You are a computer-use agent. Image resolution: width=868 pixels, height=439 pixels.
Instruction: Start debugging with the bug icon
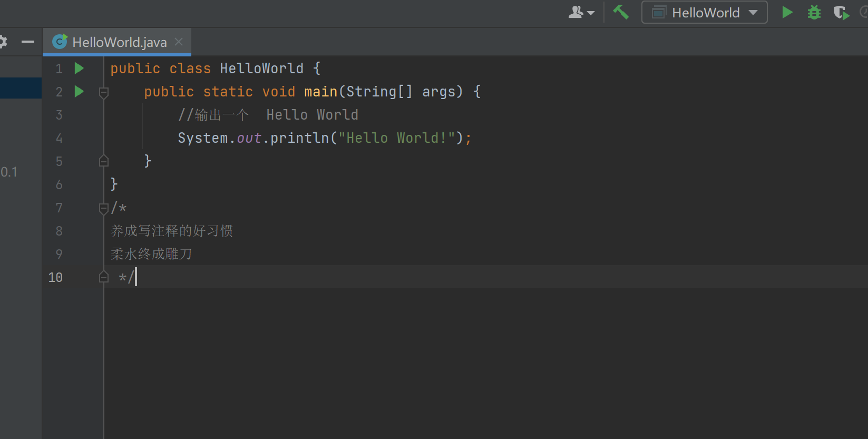(x=814, y=12)
